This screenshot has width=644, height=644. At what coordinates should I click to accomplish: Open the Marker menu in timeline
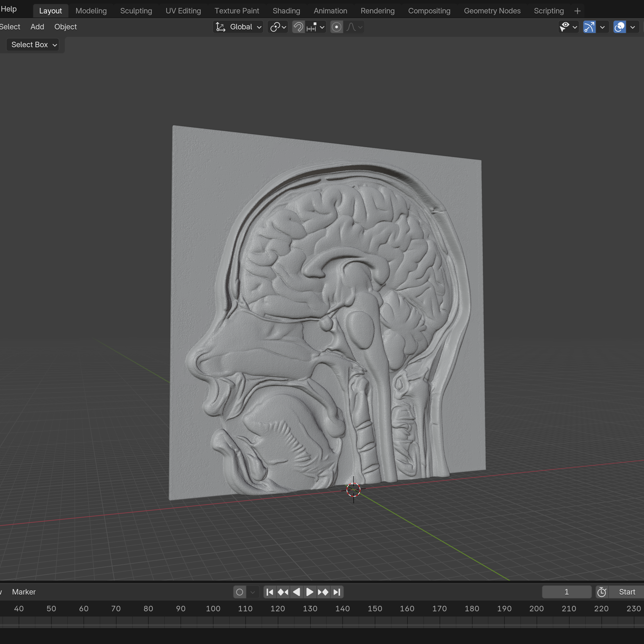tap(24, 592)
